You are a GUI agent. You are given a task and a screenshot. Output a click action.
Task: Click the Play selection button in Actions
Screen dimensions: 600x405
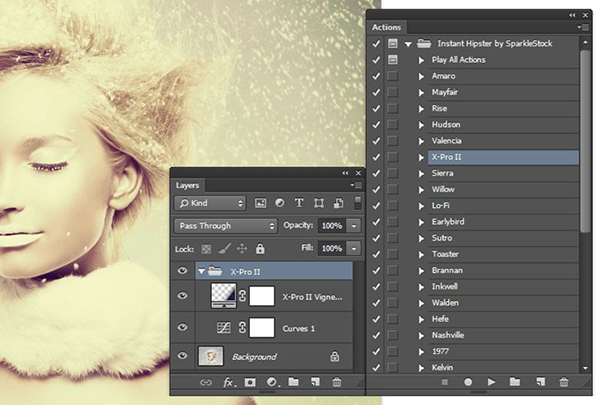click(491, 382)
